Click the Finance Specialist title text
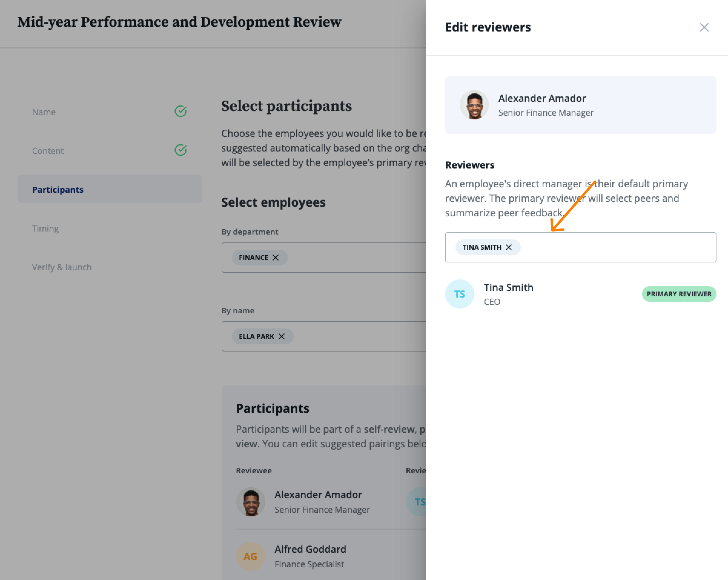The height and width of the screenshot is (580, 728). [x=309, y=565]
